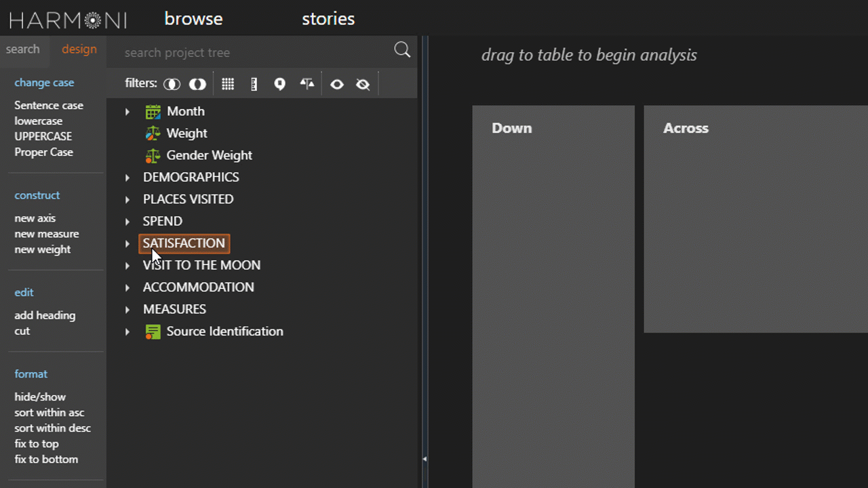Select the Gender Weight tree item
This screenshot has height=488, width=868.
click(210, 155)
